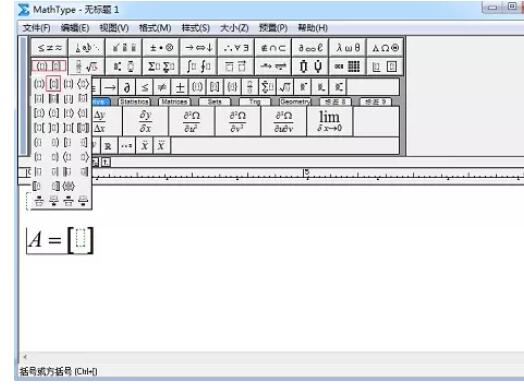Expand the embellishments palette
The width and height of the screenshot is (524, 386).
[x=124, y=48]
